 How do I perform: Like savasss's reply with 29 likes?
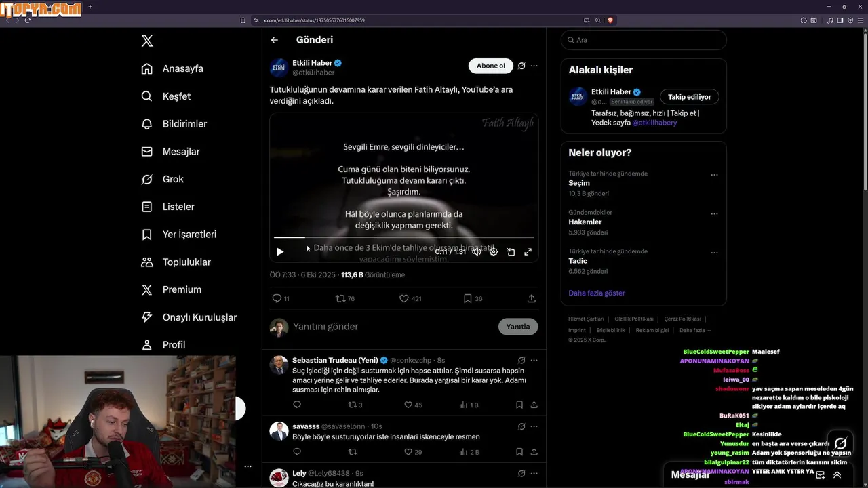(413, 452)
